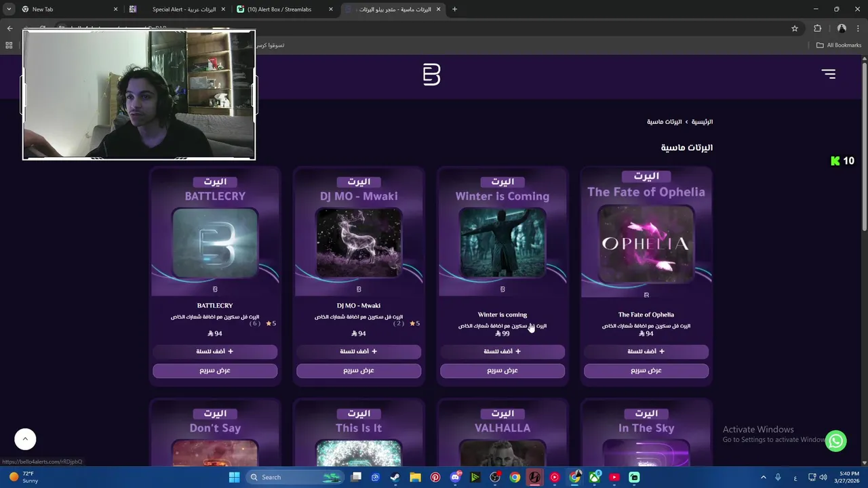Quick view the DJ MO - Mwaki alert
Image resolution: width=868 pixels, height=488 pixels.
point(359,371)
